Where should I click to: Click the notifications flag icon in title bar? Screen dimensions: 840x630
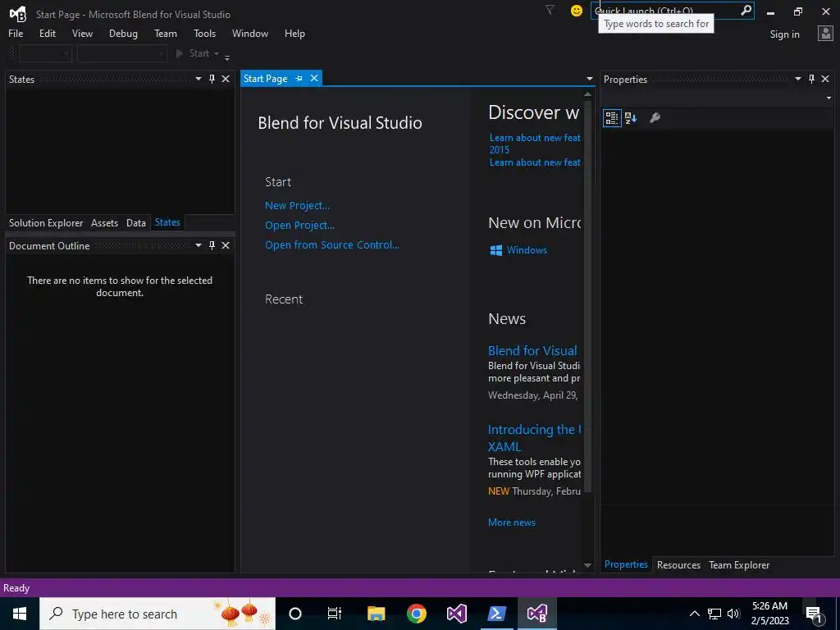coord(550,10)
